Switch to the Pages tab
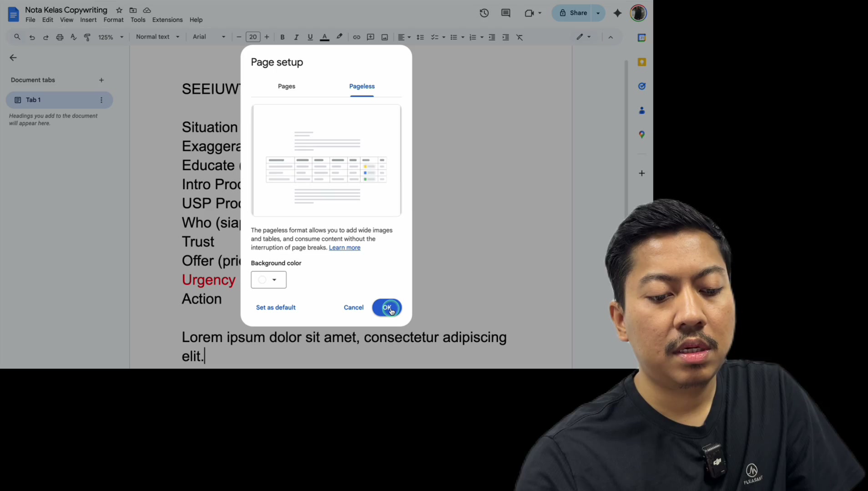The image size is (868, 491). (287, 86)
